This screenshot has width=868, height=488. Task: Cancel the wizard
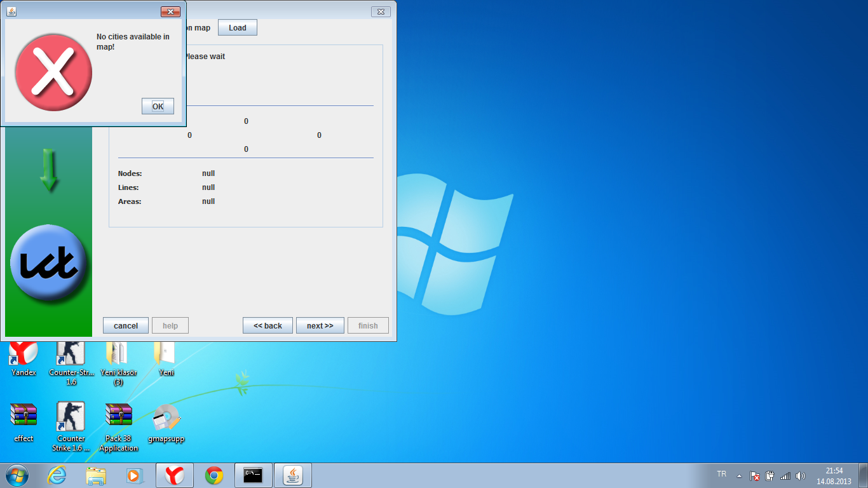pyautogui.click(x=126, y=325)
